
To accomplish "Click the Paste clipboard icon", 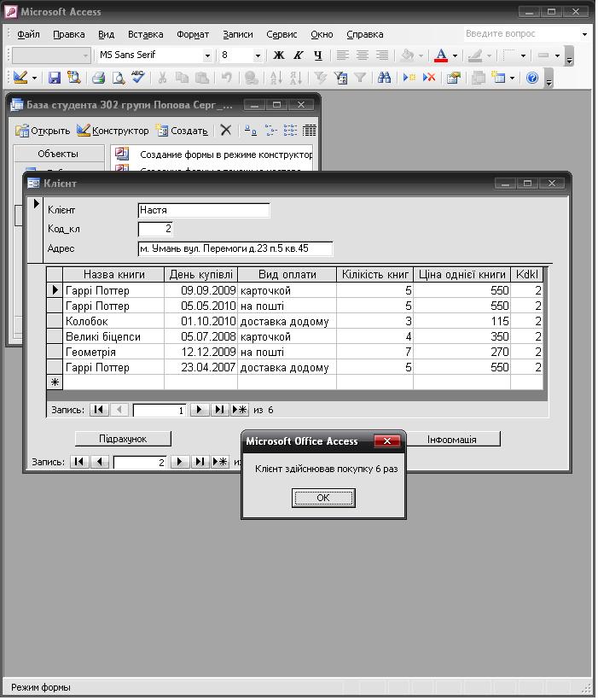I will pos(202,79).
